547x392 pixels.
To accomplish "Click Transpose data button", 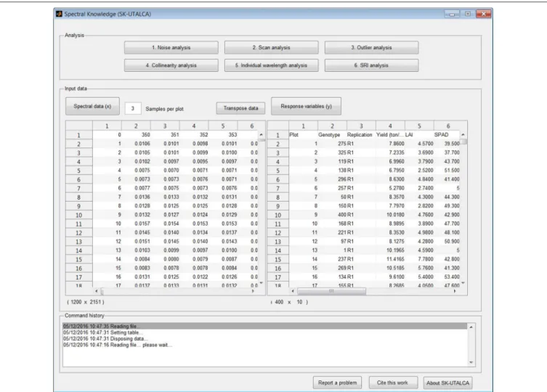I will coord(240,108).
